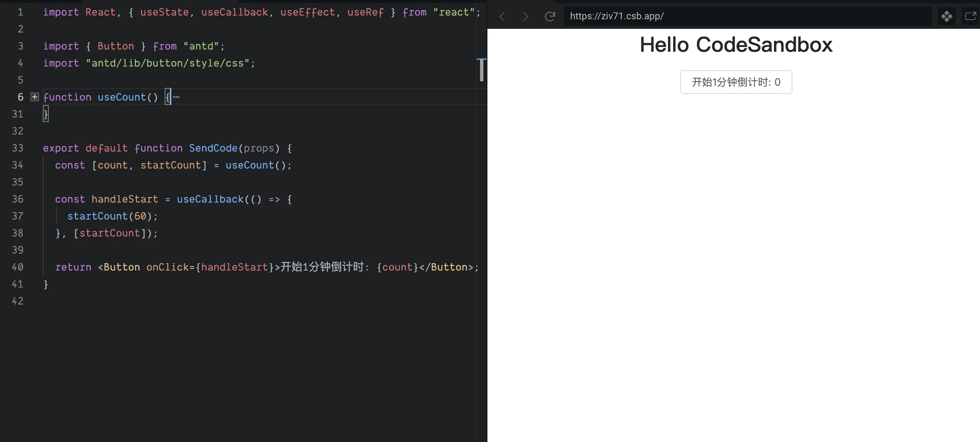Place cursor on SendCode function name
The image size is (980, 442).
213,148
